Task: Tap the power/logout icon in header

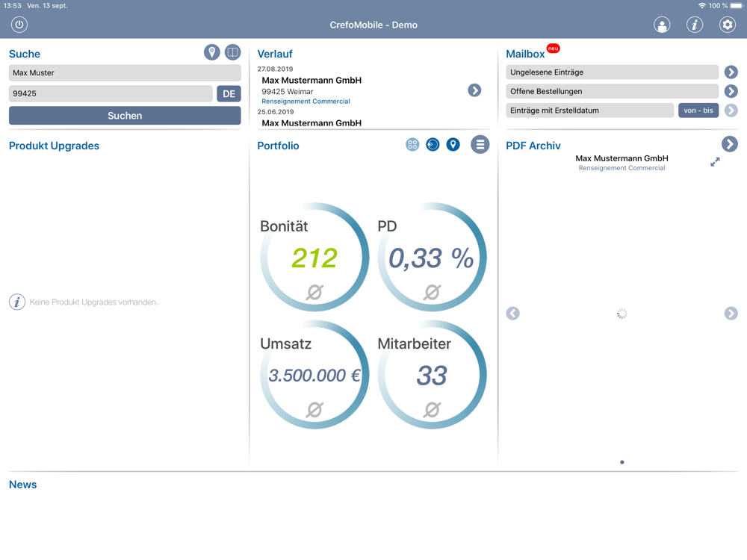Action: [19, 25]
